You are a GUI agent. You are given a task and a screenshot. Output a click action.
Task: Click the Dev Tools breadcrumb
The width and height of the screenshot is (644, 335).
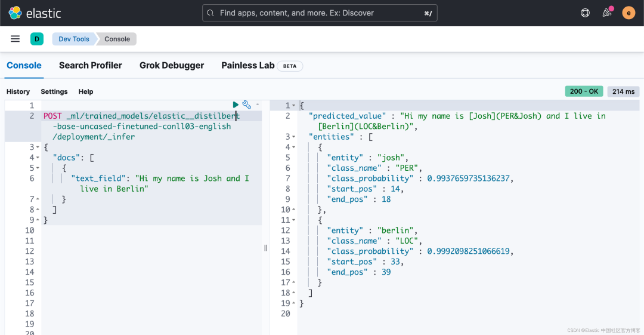click(74, 39)
